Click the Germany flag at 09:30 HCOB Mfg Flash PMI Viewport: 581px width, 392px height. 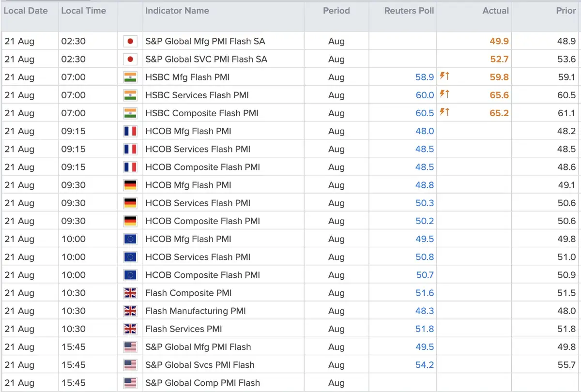(x=130, y=185)
